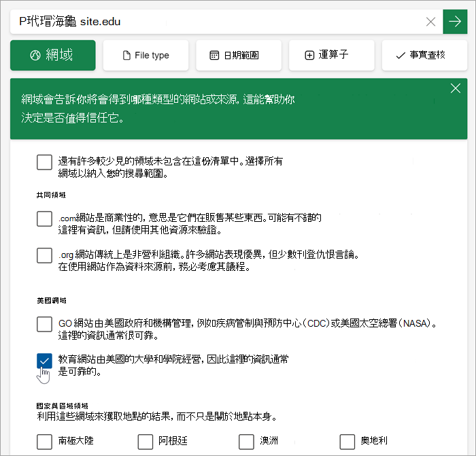This screenshot has width=476, height=456.
Task: Open the 事實查核 fact check tab
Action: coord(424,55)
